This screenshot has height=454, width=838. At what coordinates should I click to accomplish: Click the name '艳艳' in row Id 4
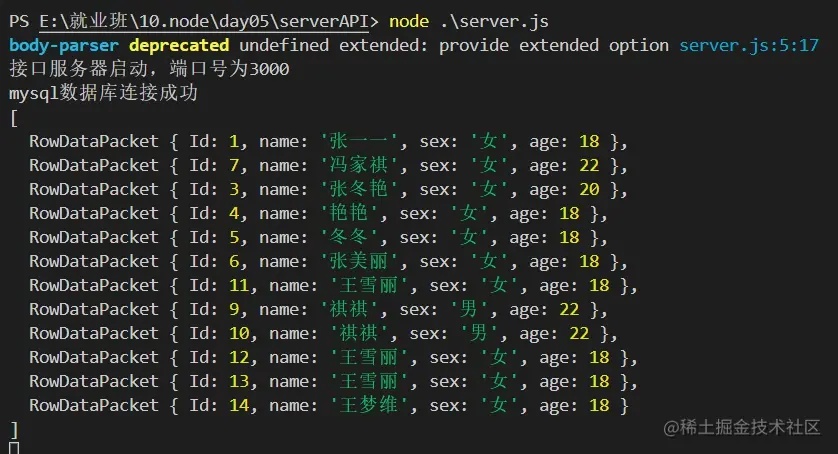coord(348,213)
